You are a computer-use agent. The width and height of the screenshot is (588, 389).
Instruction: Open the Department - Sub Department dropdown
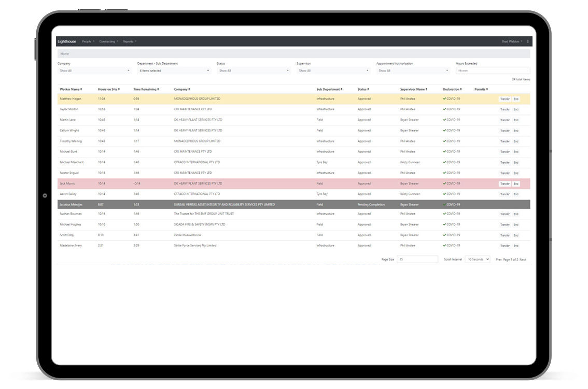click(174, 70)
